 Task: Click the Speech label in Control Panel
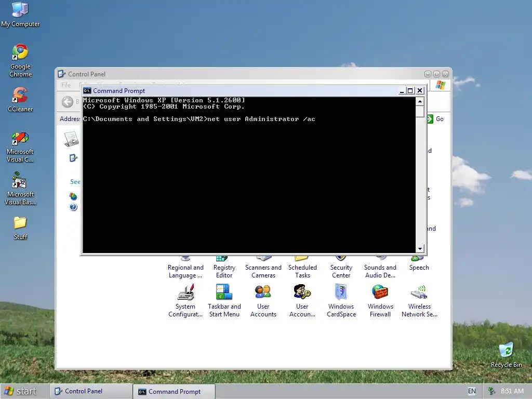pyautogui.click(x=419, y=268)
